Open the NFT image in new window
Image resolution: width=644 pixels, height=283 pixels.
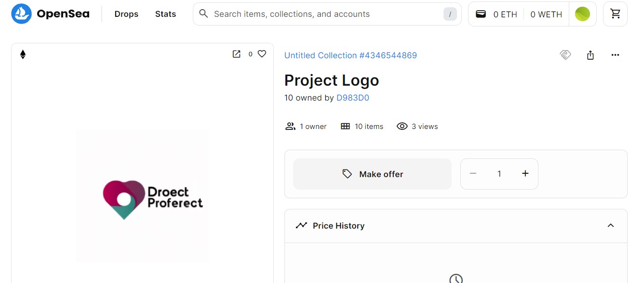[x=236, y=54]
